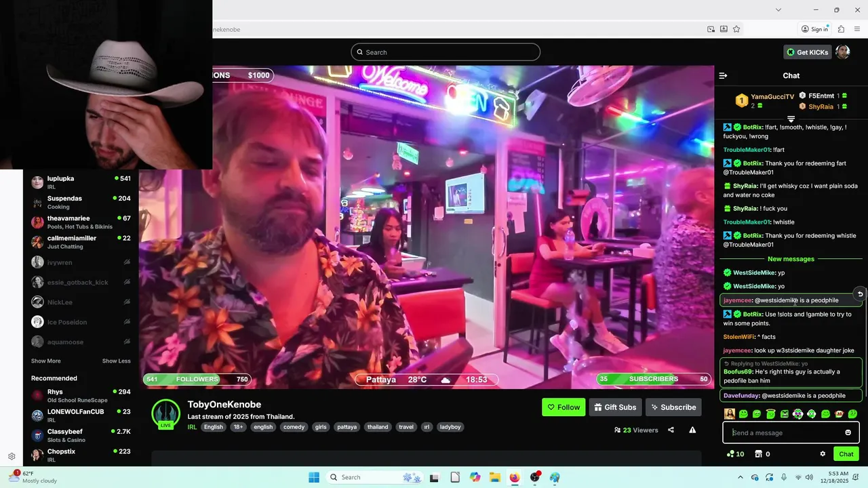Screen dimensions: 868x488
Task: List all tabs dropdown chevron in Firefox
Action: point(778,9)
